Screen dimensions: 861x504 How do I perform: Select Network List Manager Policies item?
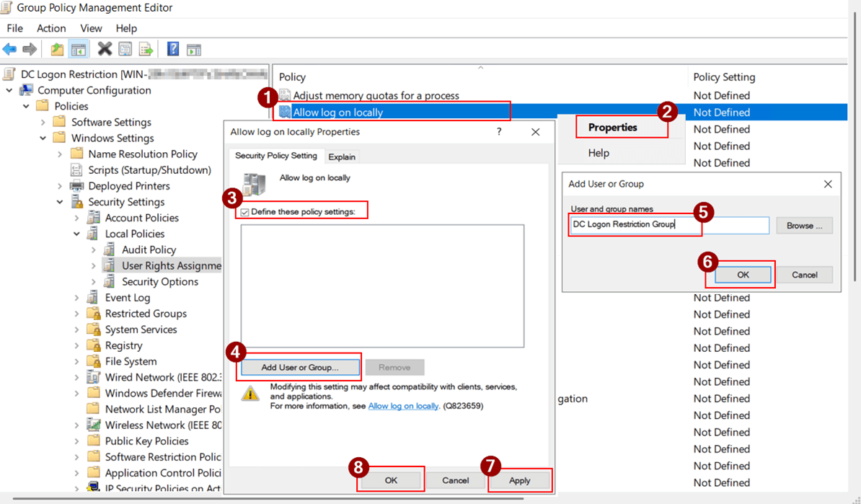click(162, 409)
